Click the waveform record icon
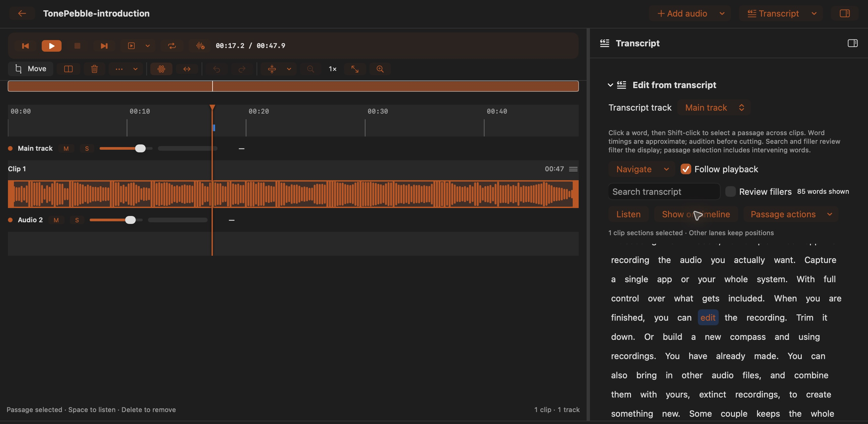The image size is (868, 424). (x=200, y=46)
